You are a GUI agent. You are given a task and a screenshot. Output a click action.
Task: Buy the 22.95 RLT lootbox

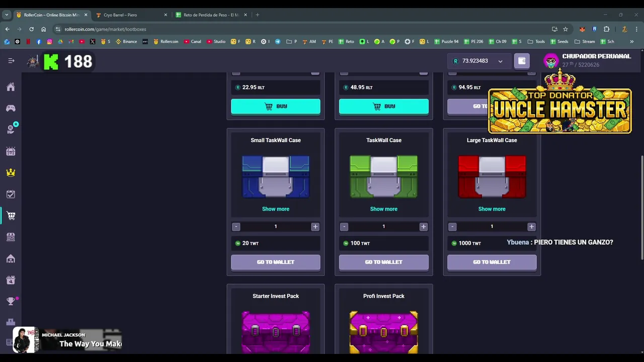point(276,107)
